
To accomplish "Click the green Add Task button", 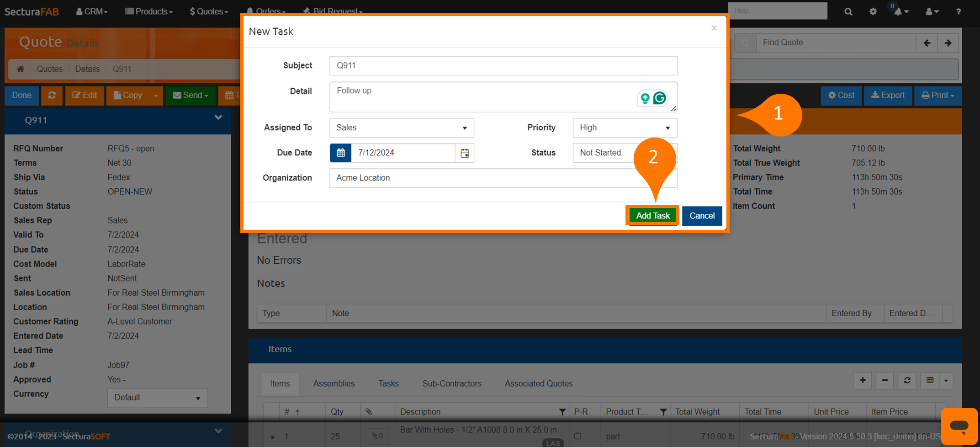I will 652,216.
